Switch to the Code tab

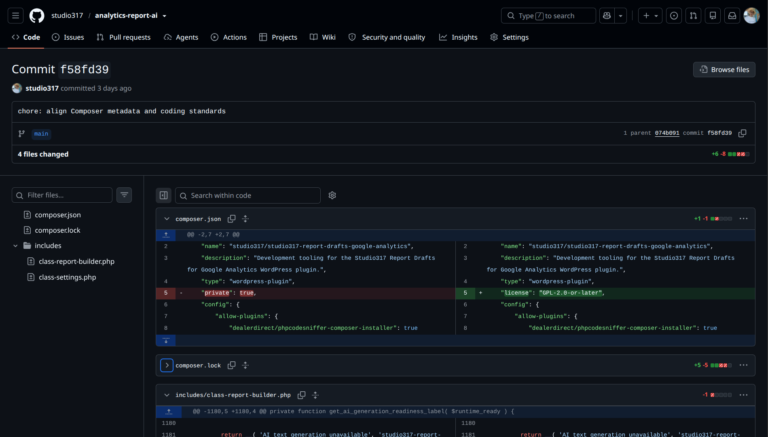pos(26,37)
